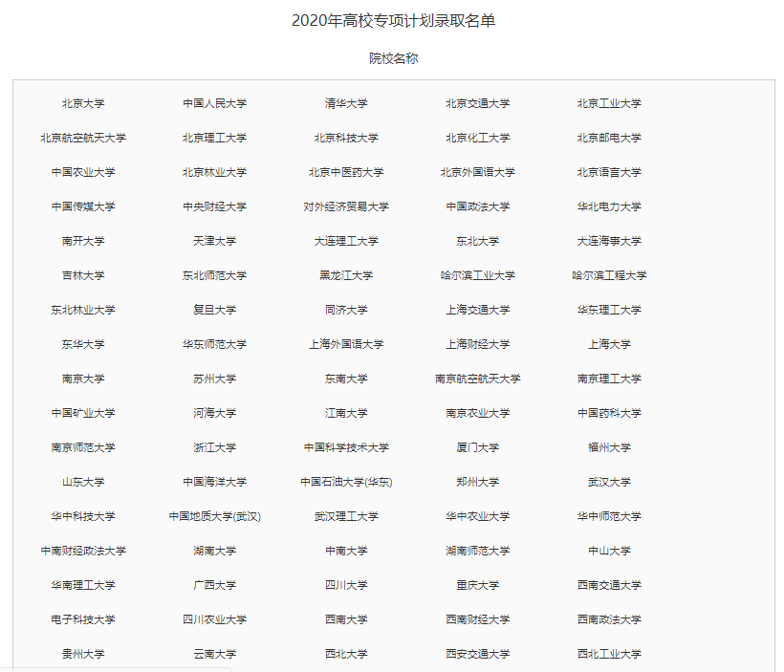The image size is (784, 672).
Task: Choose 中南财经政法大学
Action: [x=83, y=551]
